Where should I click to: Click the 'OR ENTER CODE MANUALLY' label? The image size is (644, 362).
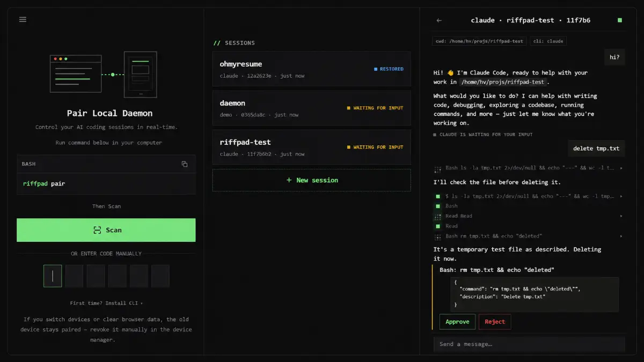tap(106, 254)
